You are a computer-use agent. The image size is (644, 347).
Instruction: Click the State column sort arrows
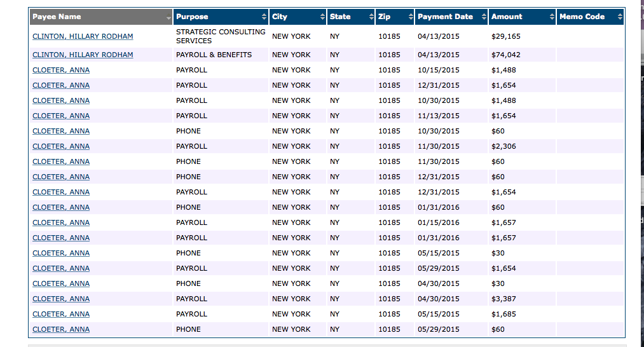[x=371, y=17]
